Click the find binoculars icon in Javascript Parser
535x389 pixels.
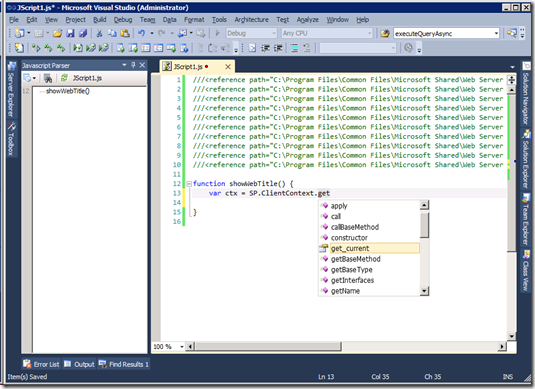[48, 78]
